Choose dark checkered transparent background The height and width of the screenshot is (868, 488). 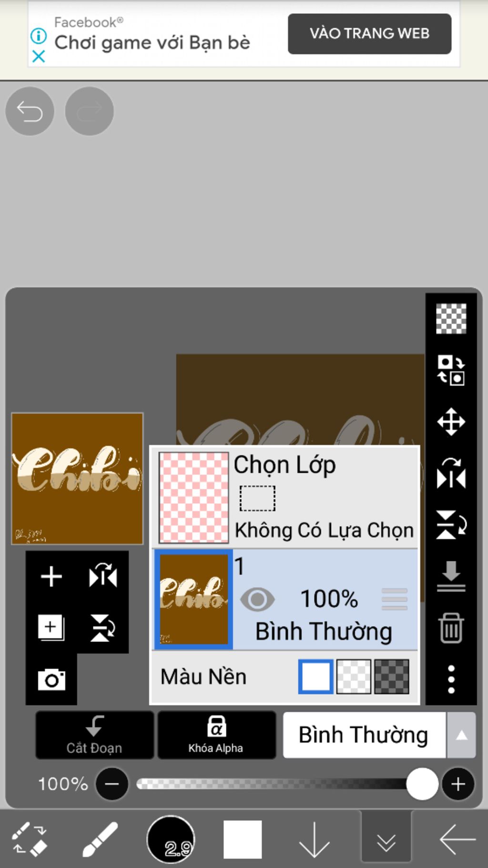coord(392,676)
